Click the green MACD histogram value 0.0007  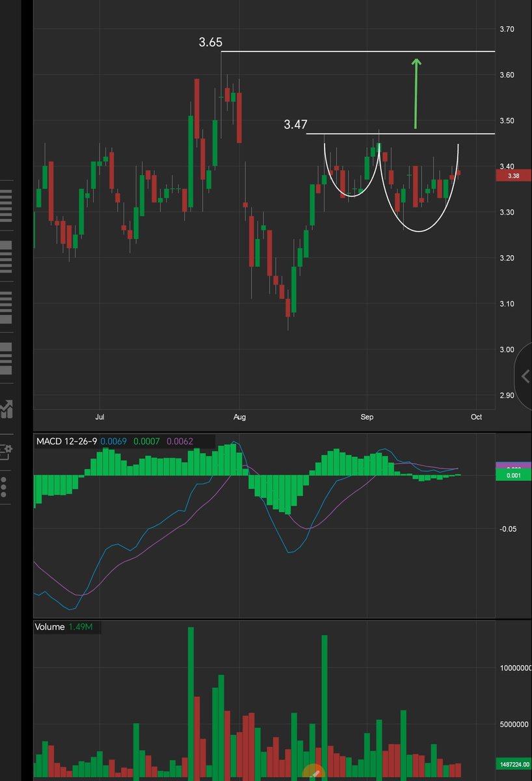coord(147,441)
